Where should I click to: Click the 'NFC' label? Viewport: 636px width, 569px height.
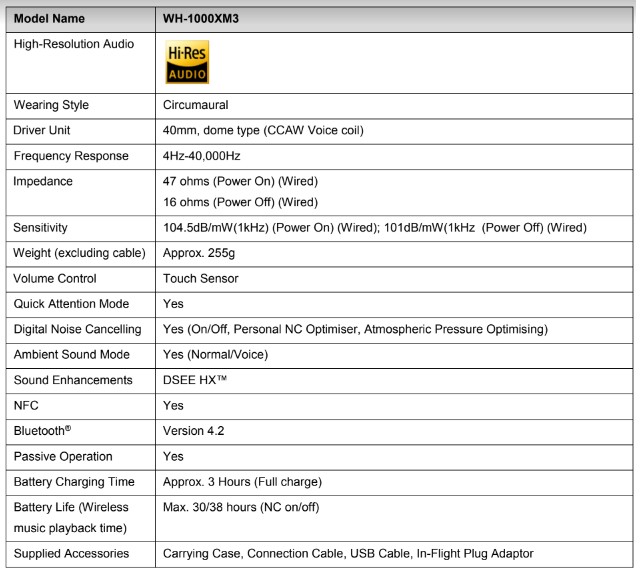26,406
